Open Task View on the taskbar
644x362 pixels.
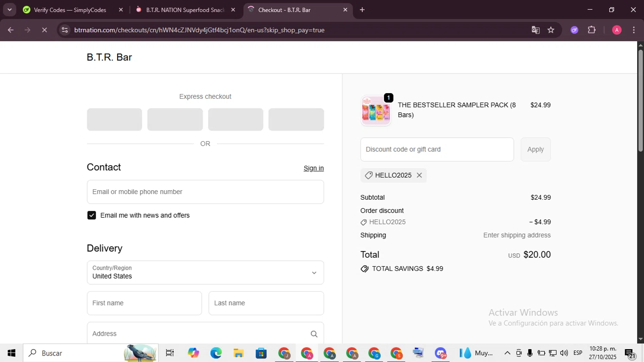tap(170, 353)
